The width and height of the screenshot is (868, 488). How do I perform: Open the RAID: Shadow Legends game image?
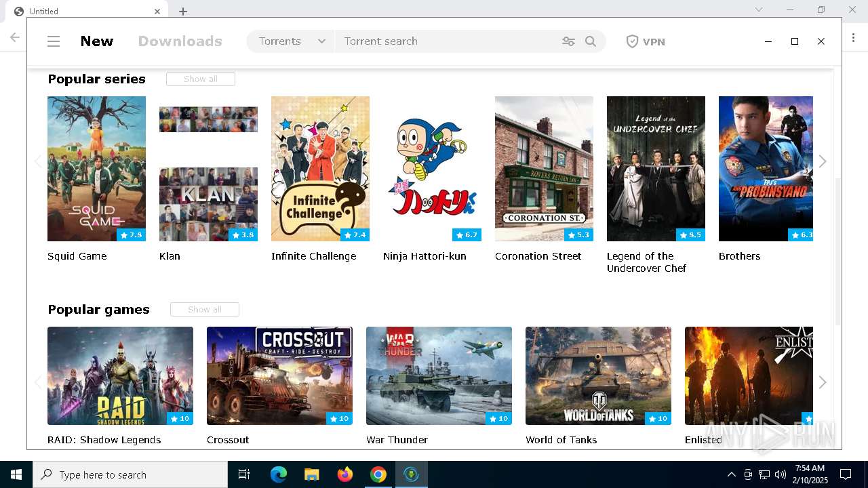click(120, 375)
